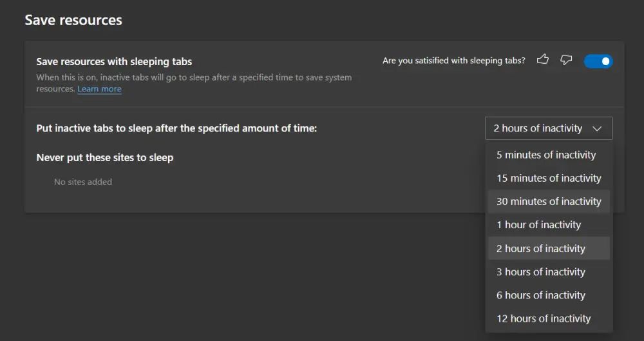Pick 30 minutes of inactivity option

(549, 202)
